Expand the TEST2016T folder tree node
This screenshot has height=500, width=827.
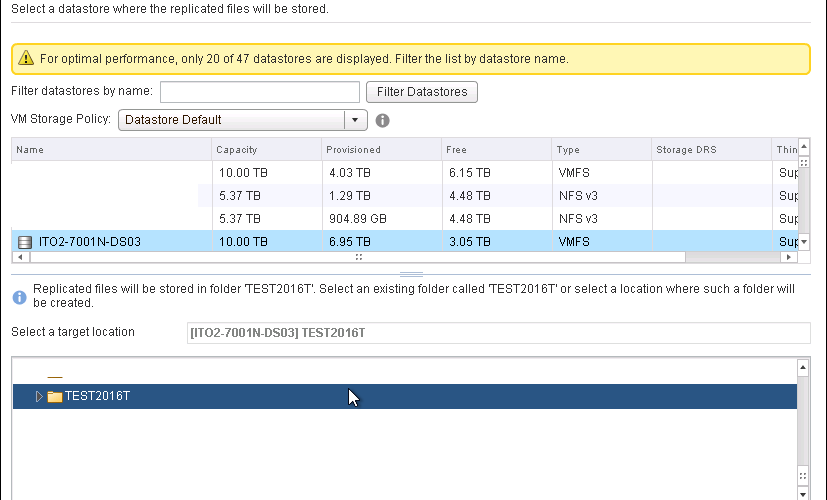pos(39,397)
